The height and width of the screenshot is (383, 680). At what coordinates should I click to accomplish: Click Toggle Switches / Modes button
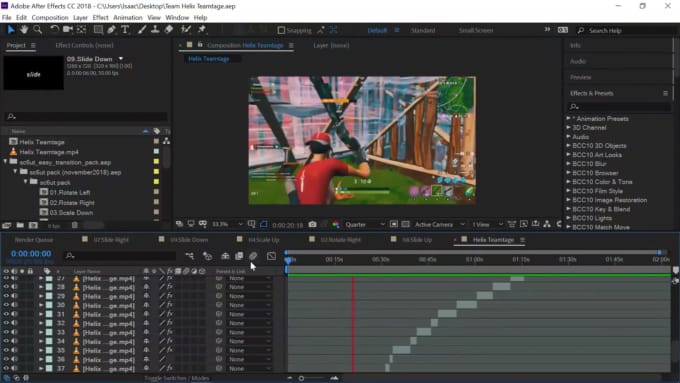click(x=177, y=378)
